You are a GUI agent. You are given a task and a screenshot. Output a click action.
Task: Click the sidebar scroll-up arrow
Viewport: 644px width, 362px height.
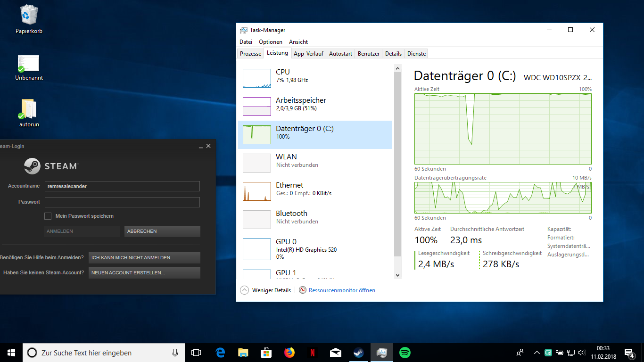[397, 68]
